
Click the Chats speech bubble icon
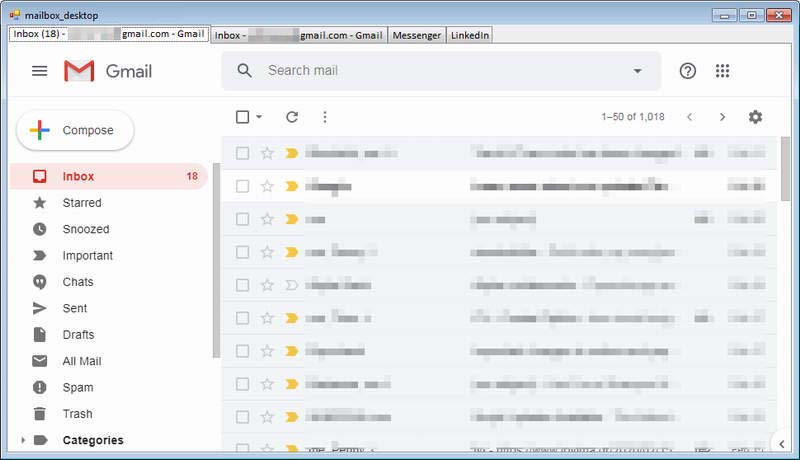point(39,282)
